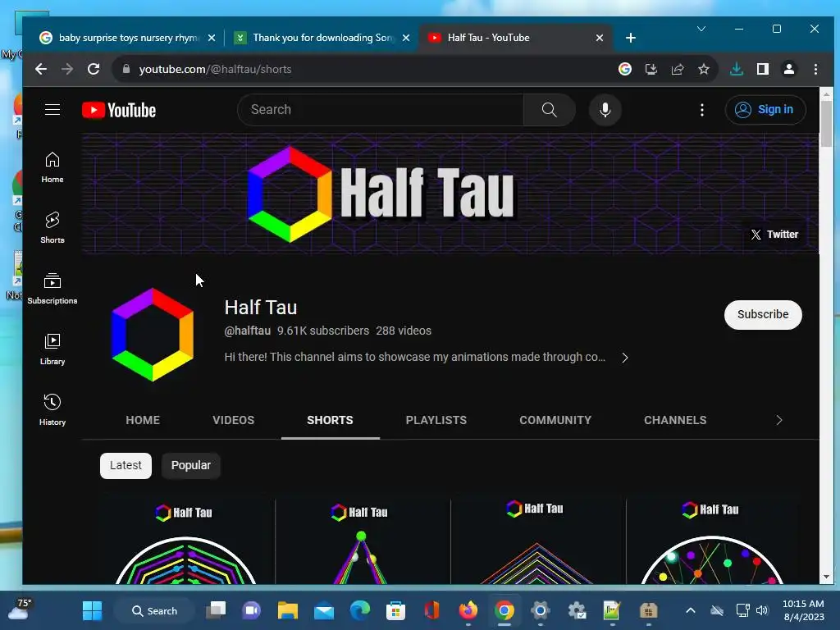Select the SHORTS channel tab
Viewport: 840px width, 630px height.
point(330,420)
